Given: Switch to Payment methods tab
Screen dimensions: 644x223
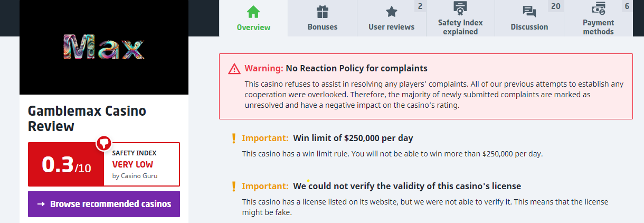Looking at the screenshot, I should click(x=598, y=27).
